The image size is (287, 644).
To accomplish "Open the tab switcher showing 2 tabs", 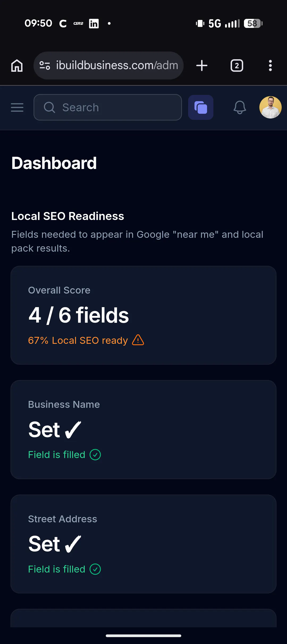I will (237, 66).
